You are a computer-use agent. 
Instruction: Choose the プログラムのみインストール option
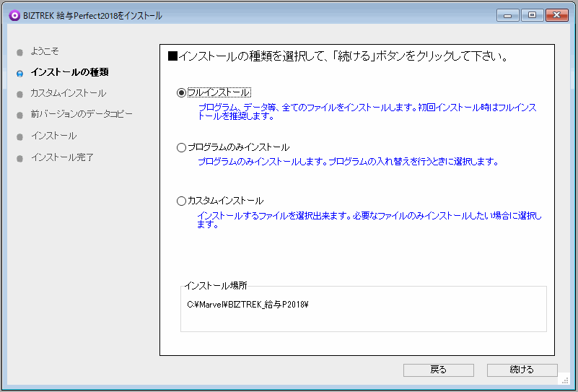(181, 147)
